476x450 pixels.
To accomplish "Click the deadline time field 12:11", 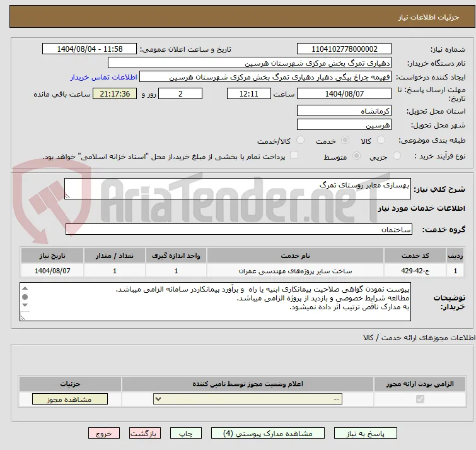I will point(249,93).
